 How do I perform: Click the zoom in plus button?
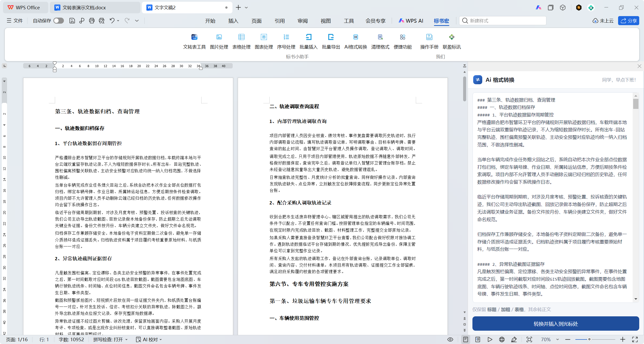click(623, 339)
